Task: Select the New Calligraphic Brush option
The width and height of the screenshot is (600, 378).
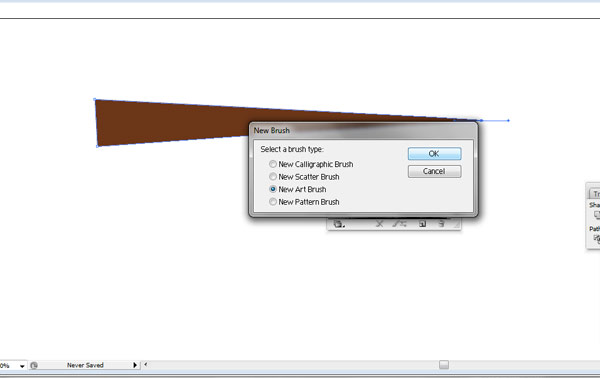Action: [272, 164]
